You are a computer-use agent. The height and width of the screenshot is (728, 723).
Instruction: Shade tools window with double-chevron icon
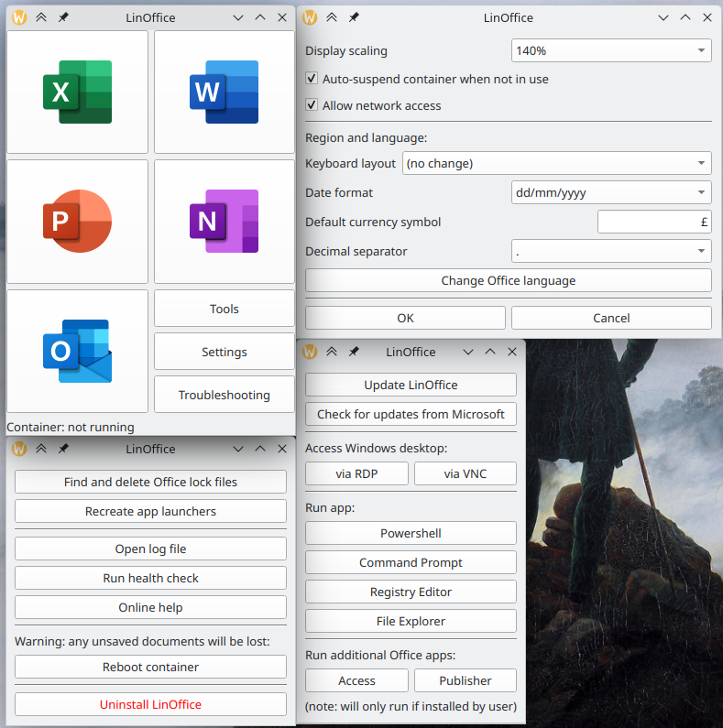tap(332, 352)
